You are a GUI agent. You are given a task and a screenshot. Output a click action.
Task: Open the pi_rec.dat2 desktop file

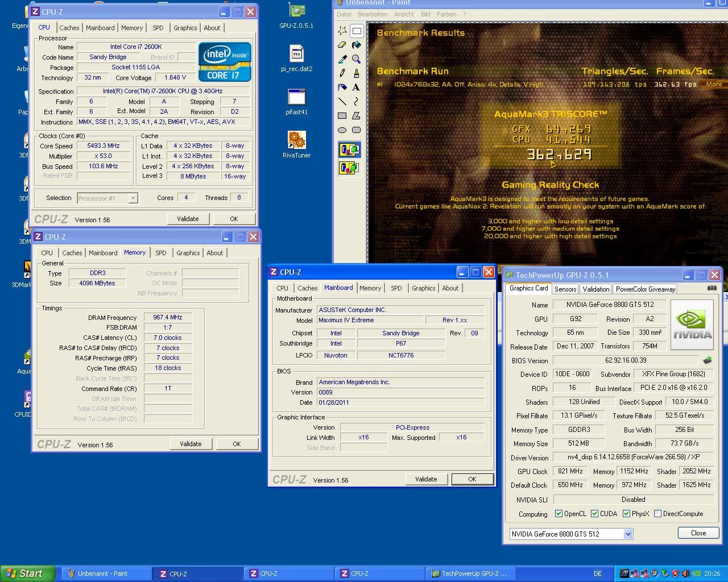pyautogui.click(x=296, y=59)
